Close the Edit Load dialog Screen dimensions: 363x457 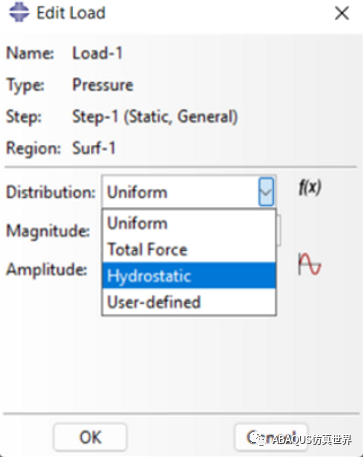click(x=342, y=13)
